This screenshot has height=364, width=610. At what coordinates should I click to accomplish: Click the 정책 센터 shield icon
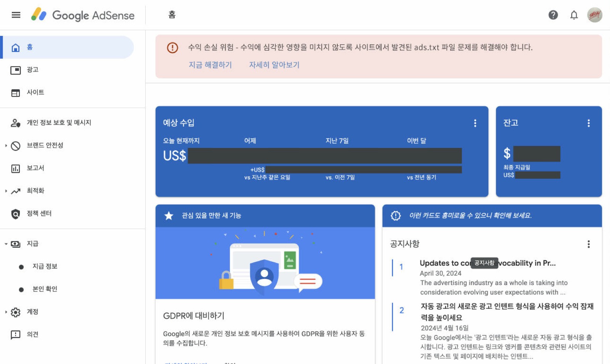[x=16, y=214]
